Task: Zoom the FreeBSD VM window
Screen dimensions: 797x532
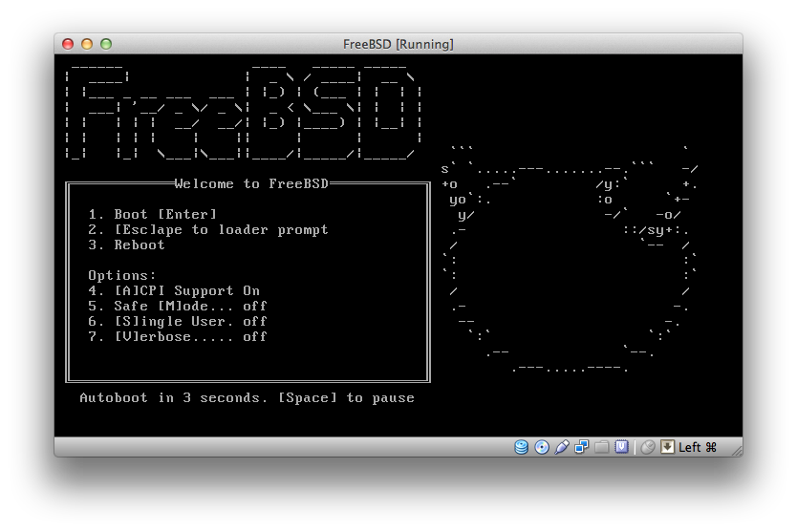Action: pos(106,44)
